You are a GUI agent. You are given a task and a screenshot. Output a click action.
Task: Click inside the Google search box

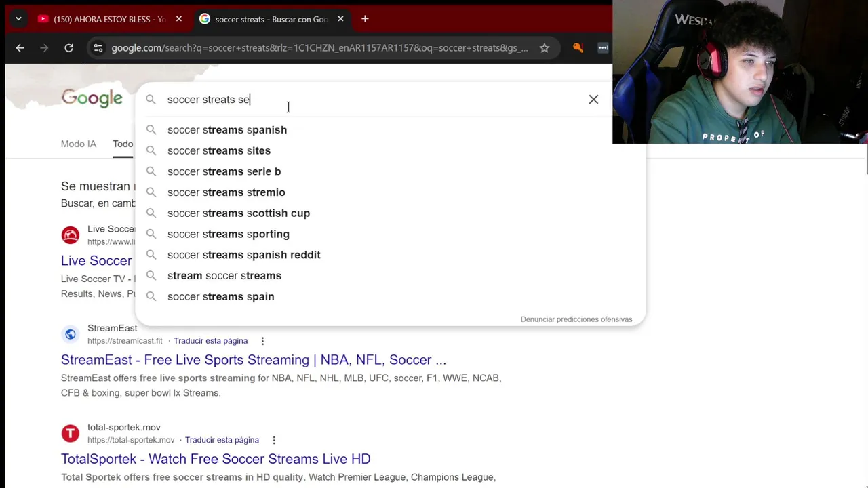click(x=373, y=100)
